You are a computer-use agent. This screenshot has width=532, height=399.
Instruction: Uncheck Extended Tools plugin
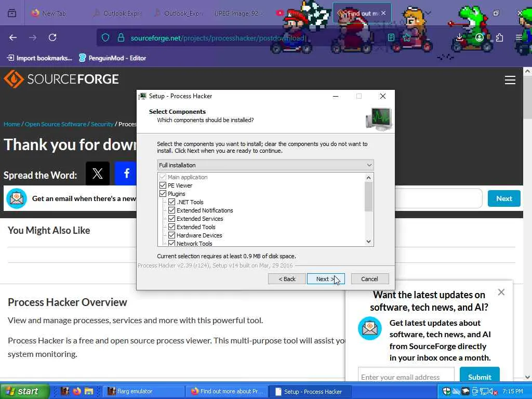point(171,227)
